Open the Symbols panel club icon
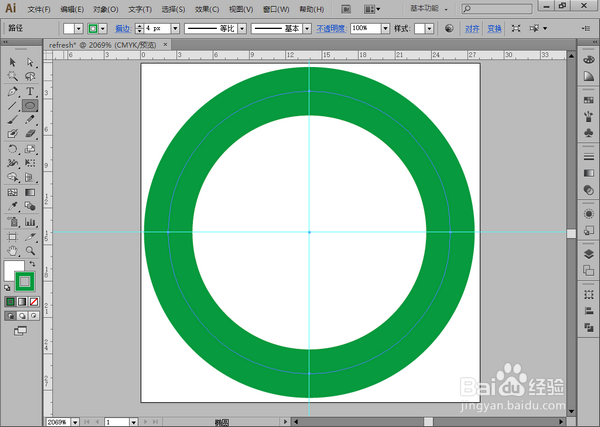Image resolution: width=600 pixels, height=427 pixels. click(x=589, y=132)
